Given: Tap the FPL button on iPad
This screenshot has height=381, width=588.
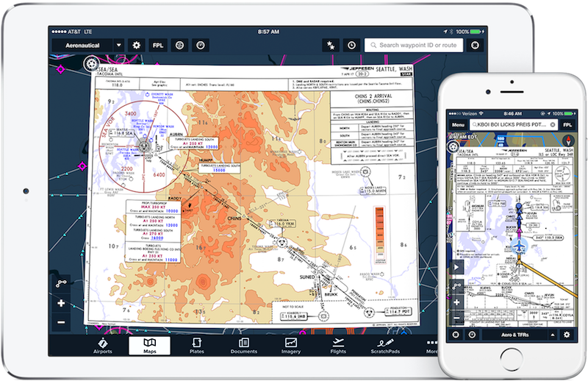Looking at the screenshot, I should (158, 45).
